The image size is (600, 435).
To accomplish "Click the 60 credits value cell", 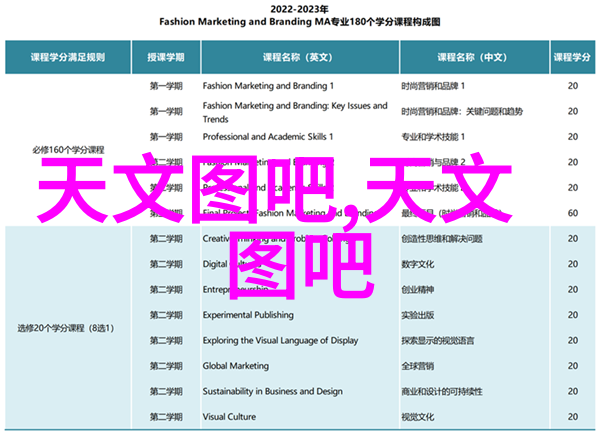I will coord(572,212).
